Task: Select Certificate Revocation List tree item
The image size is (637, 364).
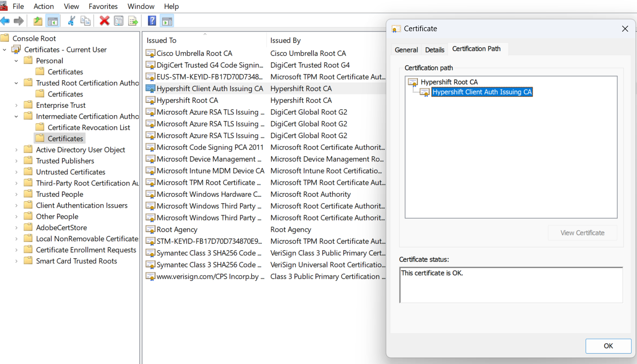Action: (x=89, y=128)
